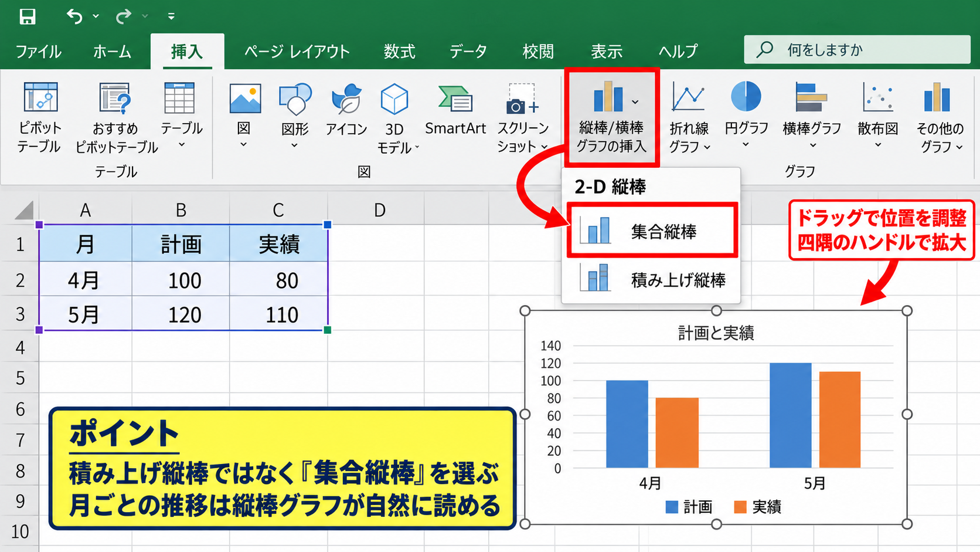Select column C header
The image size is (980, 552).
[x=278, y=210]
